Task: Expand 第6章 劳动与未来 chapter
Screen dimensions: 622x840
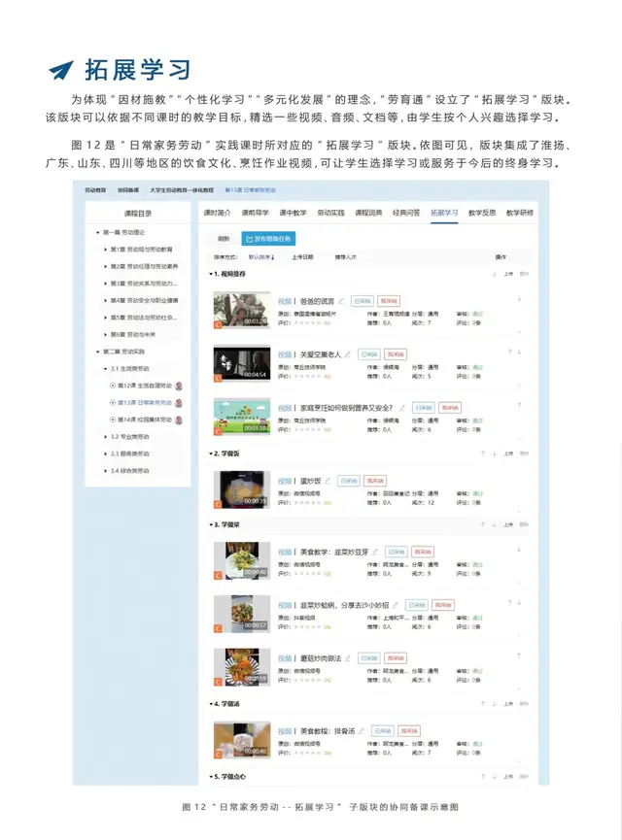Action: (x=105, y=334)
